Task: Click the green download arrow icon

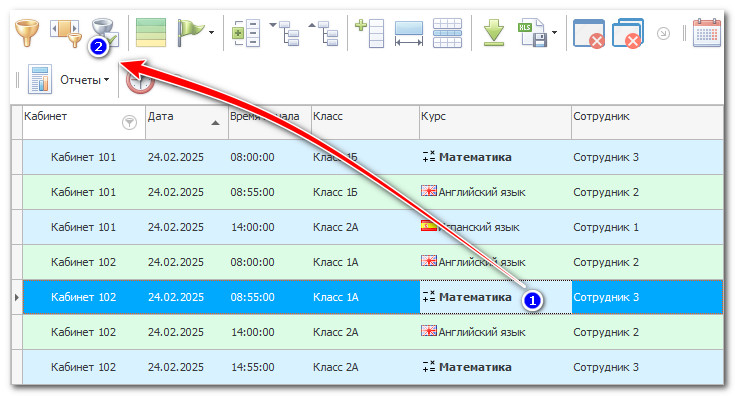Action: [494, 33]
